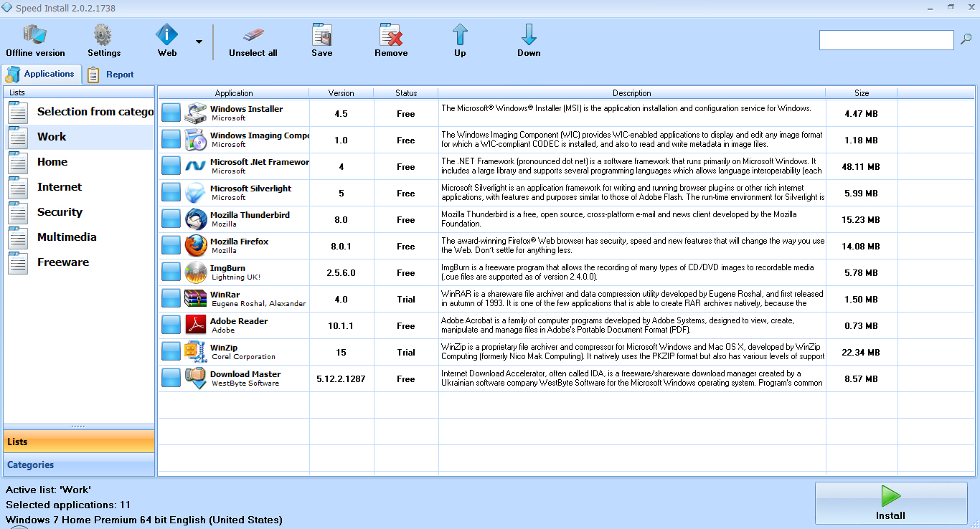Save the current list
The height and width of the screenshot is (529, 980).
point(322,41)
